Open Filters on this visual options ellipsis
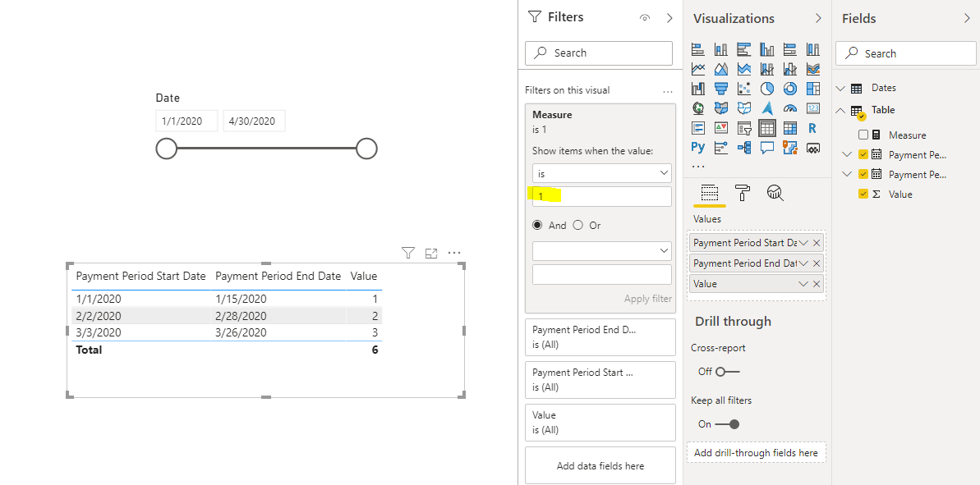980x485 pixels. [668, 91]
